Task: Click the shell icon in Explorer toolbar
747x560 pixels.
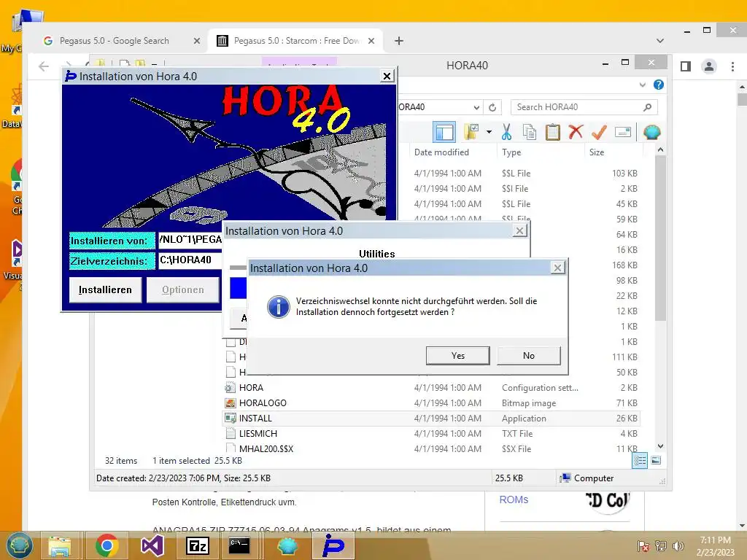Action: point(651,132)
